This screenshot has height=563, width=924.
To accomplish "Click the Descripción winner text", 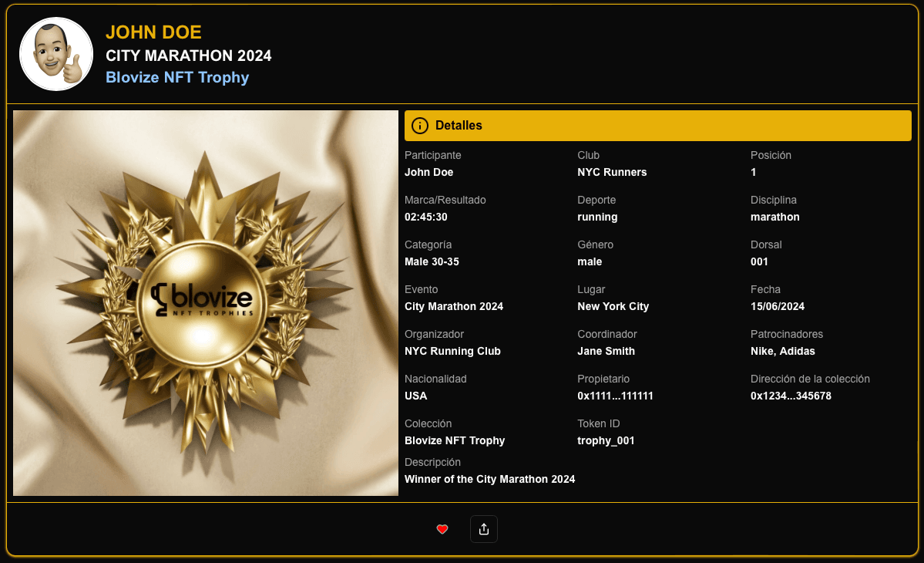I will (489, 479).
